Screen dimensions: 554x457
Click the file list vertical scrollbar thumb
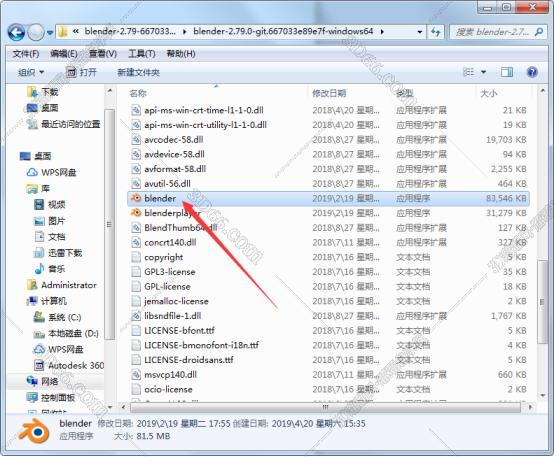(542, 301)
